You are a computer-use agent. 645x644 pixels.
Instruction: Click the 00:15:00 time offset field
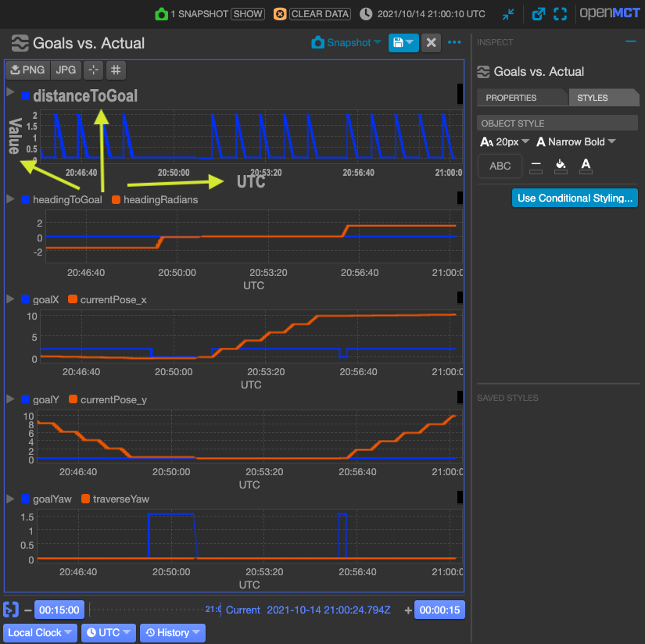click(59, 609)
